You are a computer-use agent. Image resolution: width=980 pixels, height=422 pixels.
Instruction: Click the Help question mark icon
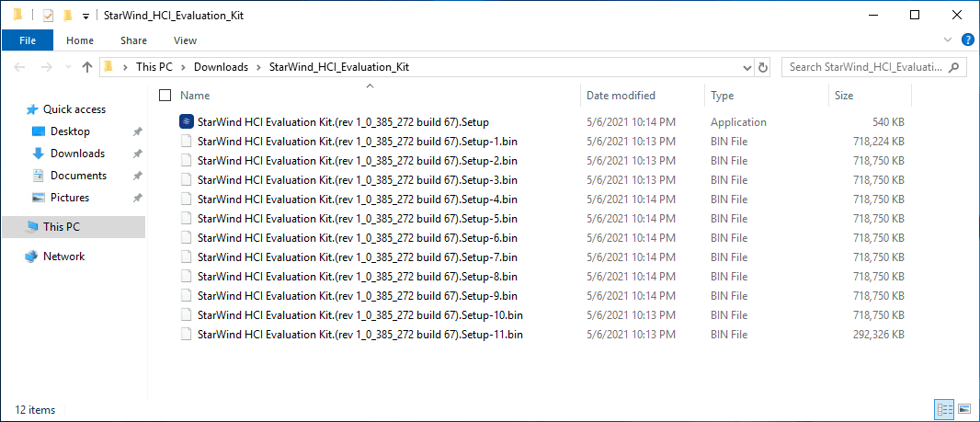(968, 40)
